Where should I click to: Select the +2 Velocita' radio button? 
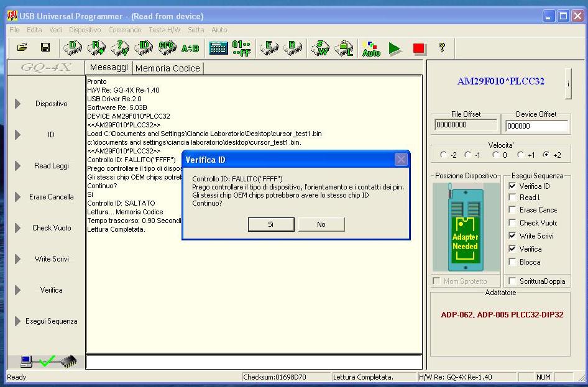[546, 155]
